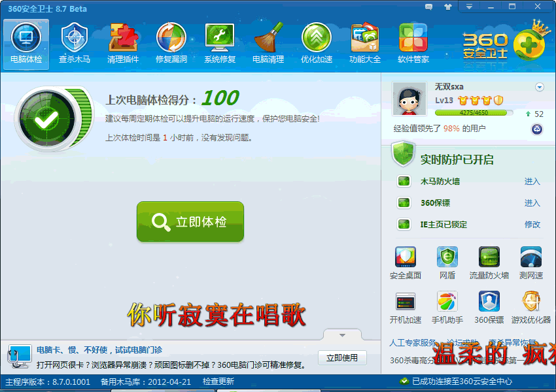Toggle the 木马防火墙 status indicator
Screen dimensions: 556x392
[404, 182]
